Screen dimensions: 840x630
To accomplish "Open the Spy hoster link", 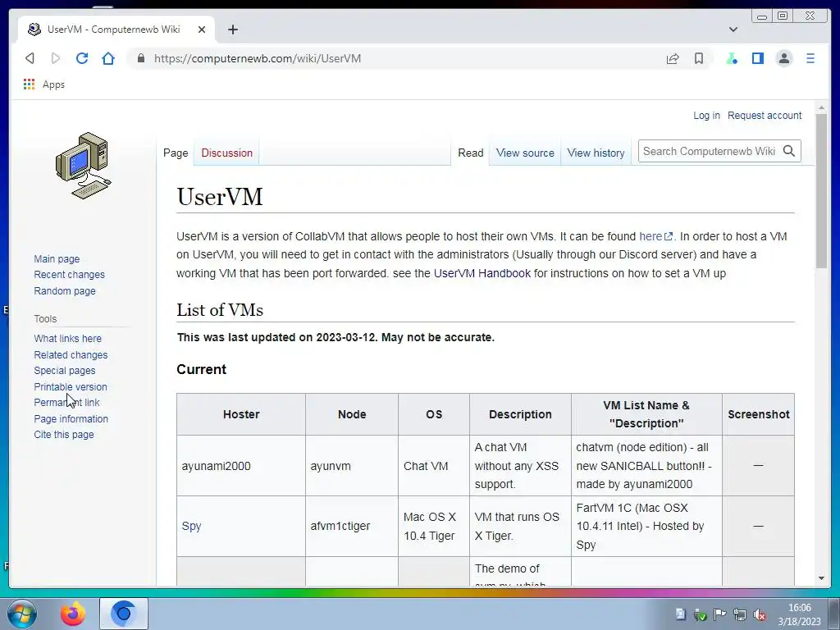I will (x=191, y=526).
